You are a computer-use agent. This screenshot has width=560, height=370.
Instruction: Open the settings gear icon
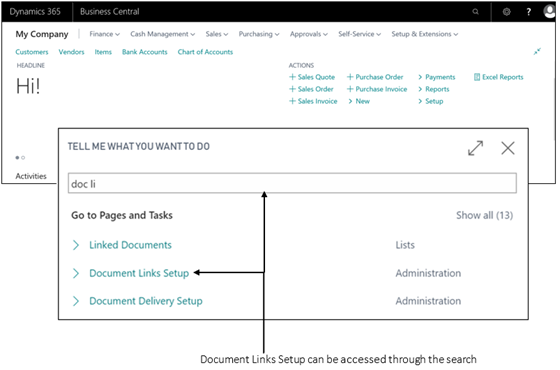[x=506, y=12]
